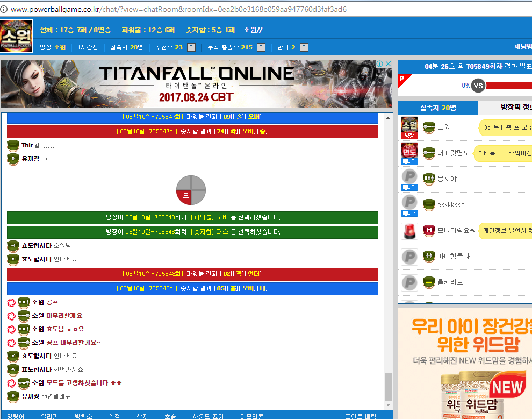This screenshot has width=532, height=419.
Task: Click 모니터링요원's status bubble 개인정보 발언시
Action: tap(505, 231)
